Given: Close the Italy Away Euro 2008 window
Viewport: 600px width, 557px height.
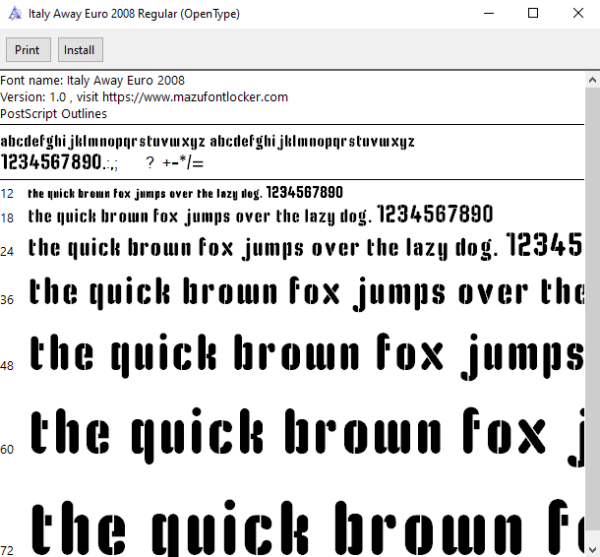Looking at the screenshot, I should 578,14.
